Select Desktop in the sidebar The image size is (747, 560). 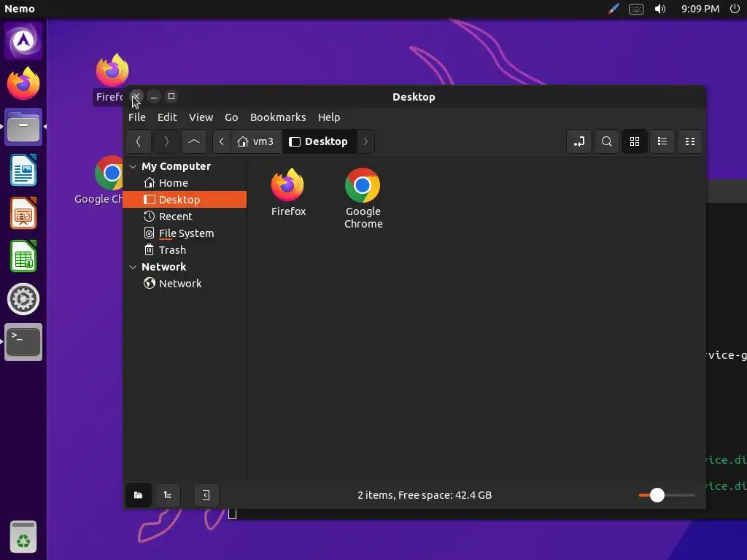pos(185,200)
